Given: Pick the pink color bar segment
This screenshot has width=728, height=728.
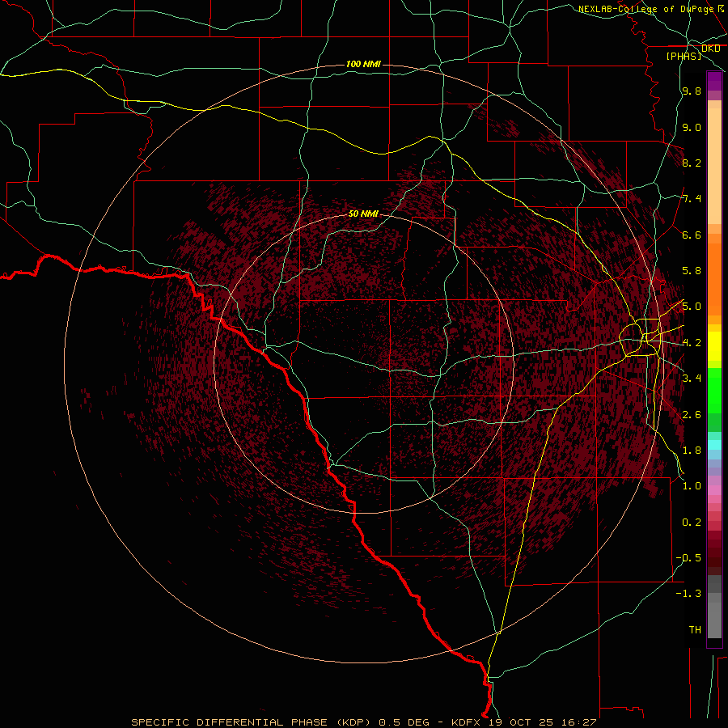Looking at the screenshot, I should 714,490.
